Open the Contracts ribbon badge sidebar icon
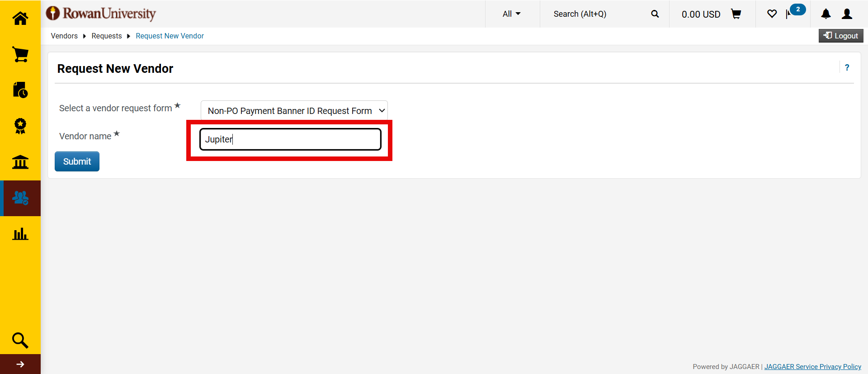868x374 pixels. [x=20, y=126]
